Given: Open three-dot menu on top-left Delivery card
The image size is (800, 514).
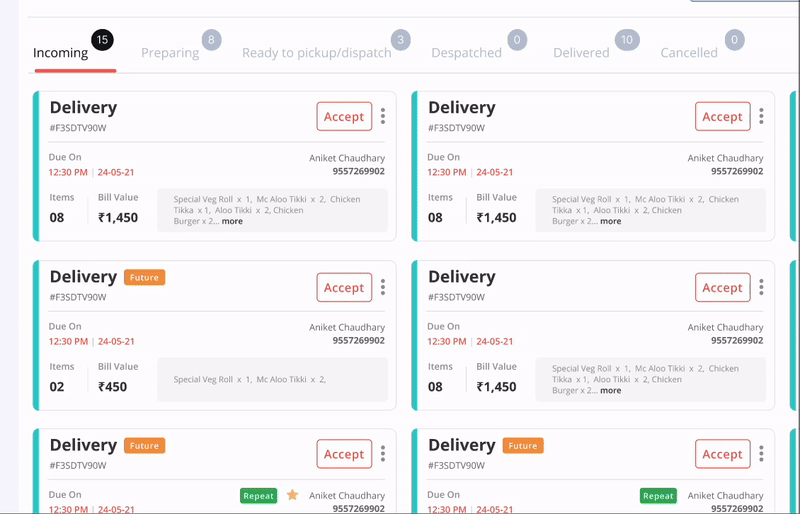Looking at the screenshot, I should pos(383,117).
